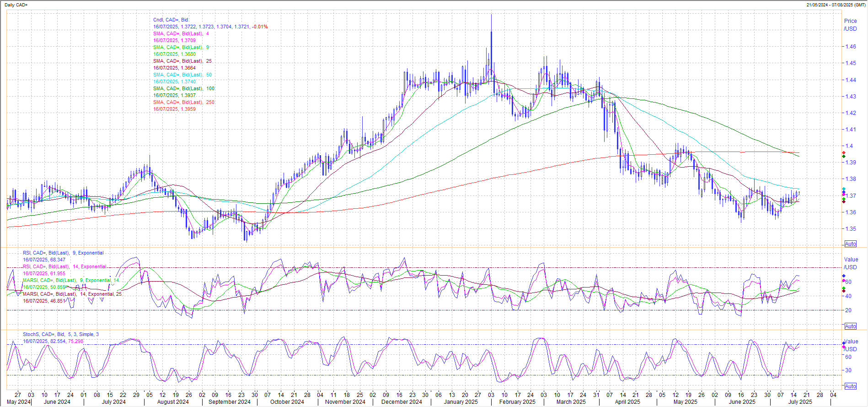The width and height of the screenshot is (868, 407).
Task: Click the Auto scale button in the price panel
Action: (x=851, y=244)
